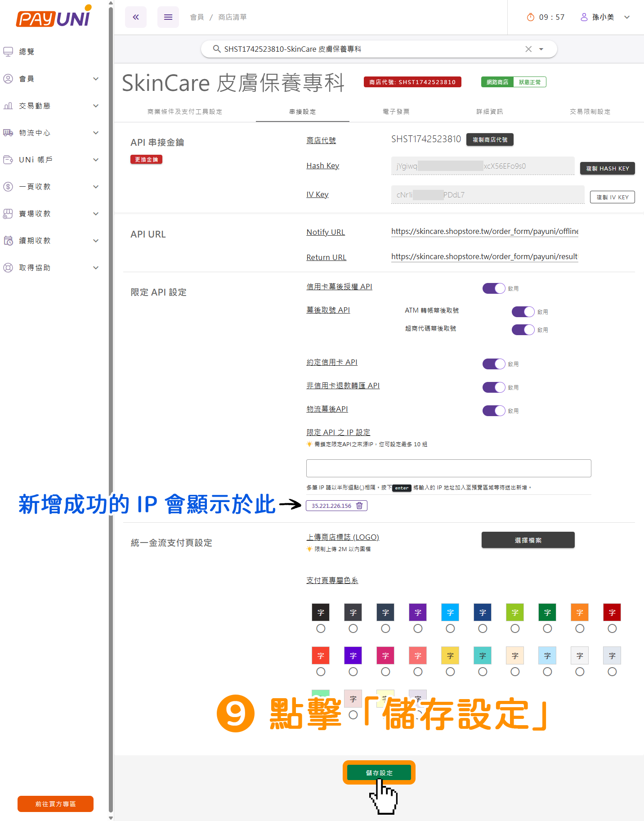Click the Hash Key value field
This screenshot has width=644, height=821.
[x=483, y=166]
